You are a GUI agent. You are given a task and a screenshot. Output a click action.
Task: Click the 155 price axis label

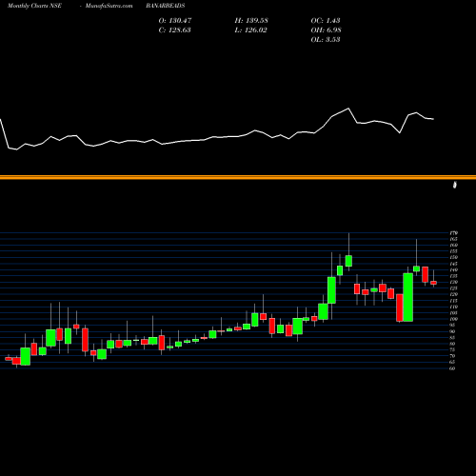click(x=453, y=251)
